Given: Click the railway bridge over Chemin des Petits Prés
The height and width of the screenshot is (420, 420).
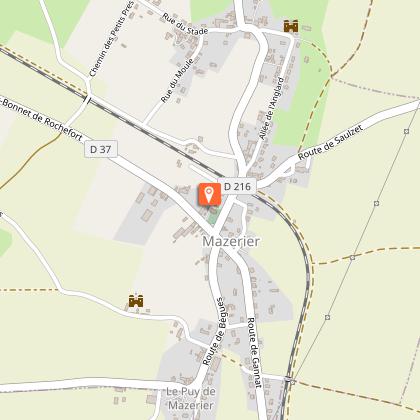Looking at the screenshot, I should click(87, 99).
